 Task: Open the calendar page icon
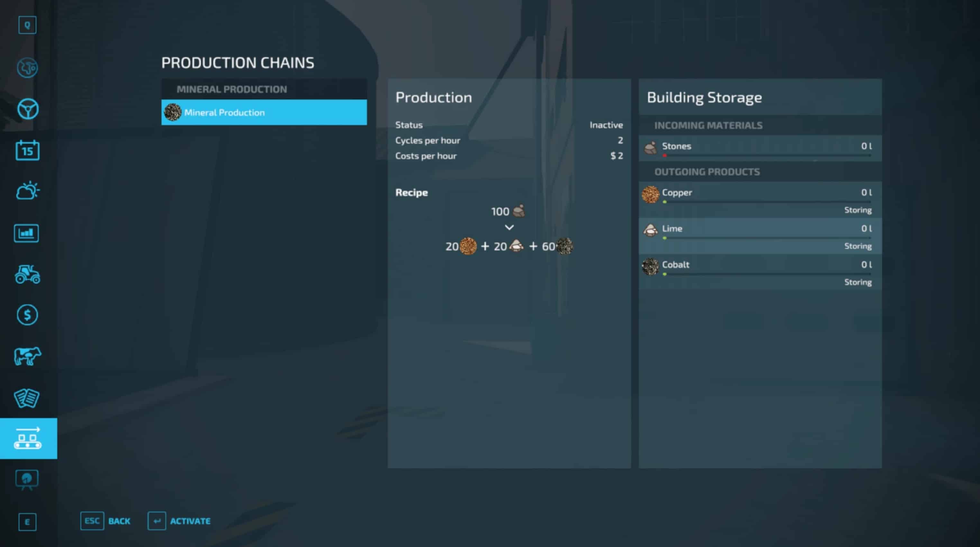27,150
